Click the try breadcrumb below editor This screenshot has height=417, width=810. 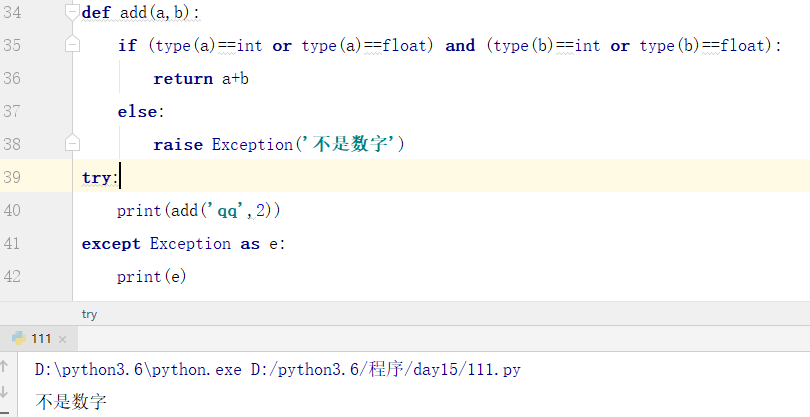pos(89,314)
